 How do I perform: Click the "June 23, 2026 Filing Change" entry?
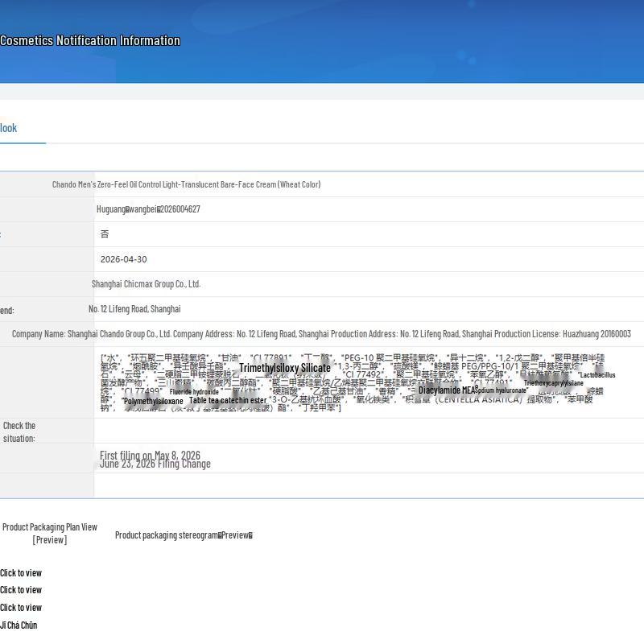155,464
